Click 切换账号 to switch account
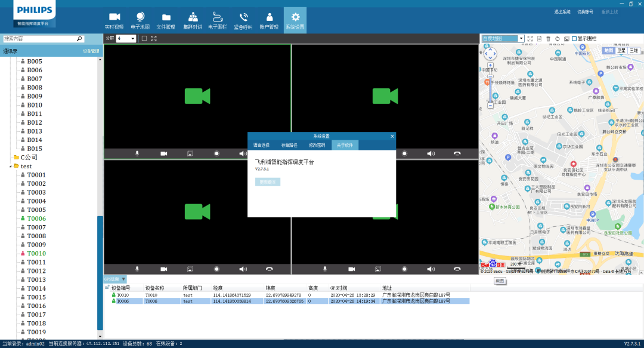Image resolution: width=644 pixels, height=348 pixels. click(x=586, y=12)
